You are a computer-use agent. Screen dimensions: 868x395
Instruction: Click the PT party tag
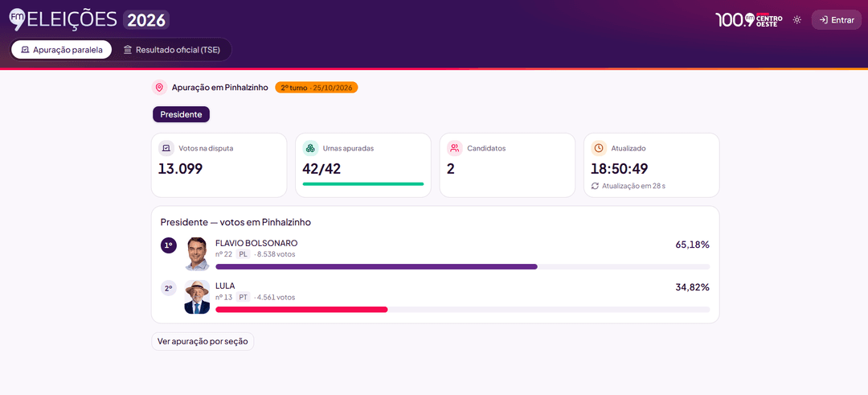tap(243, 297)
